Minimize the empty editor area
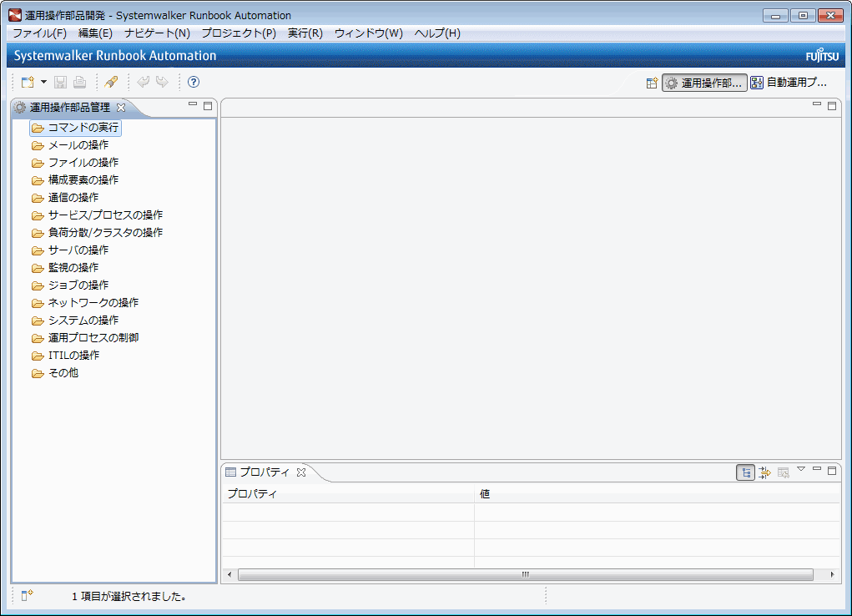The image size is (852, 616). tap(817, 105)
